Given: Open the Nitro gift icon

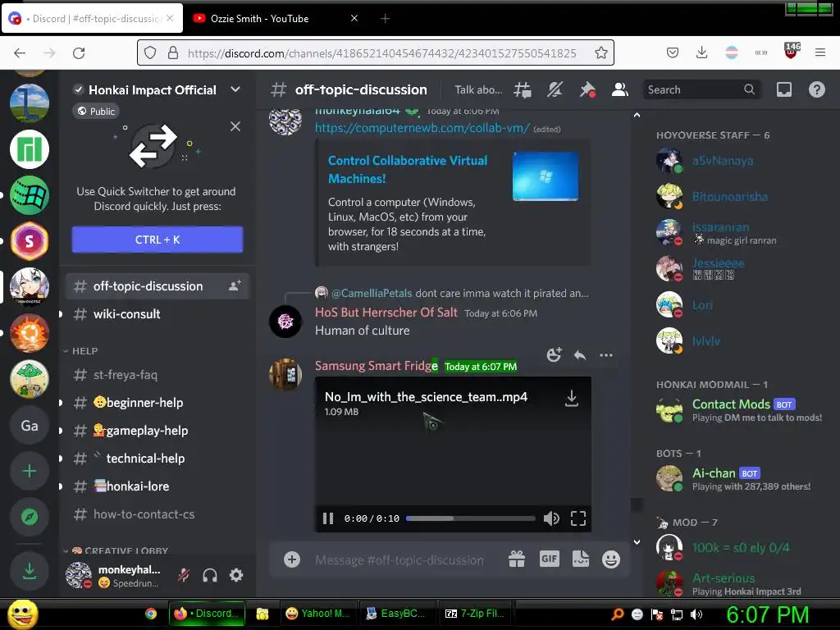Looking at the screenshot, I should pos(517,559).
